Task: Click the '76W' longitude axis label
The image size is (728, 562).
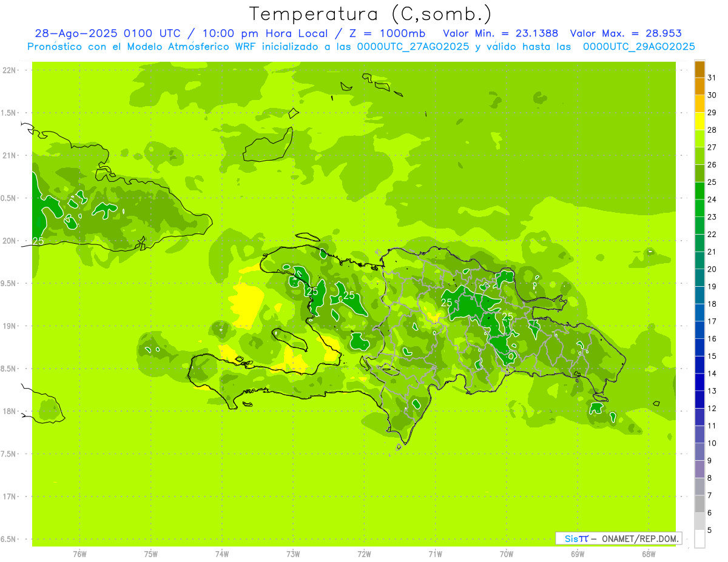Action: 79,554
